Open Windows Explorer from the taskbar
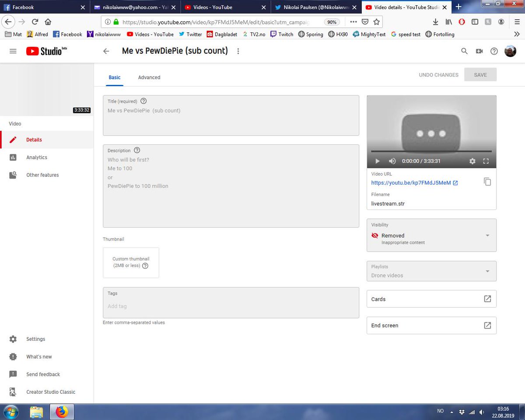The width and height of the screenshot is (525, 420). [36, 412]
